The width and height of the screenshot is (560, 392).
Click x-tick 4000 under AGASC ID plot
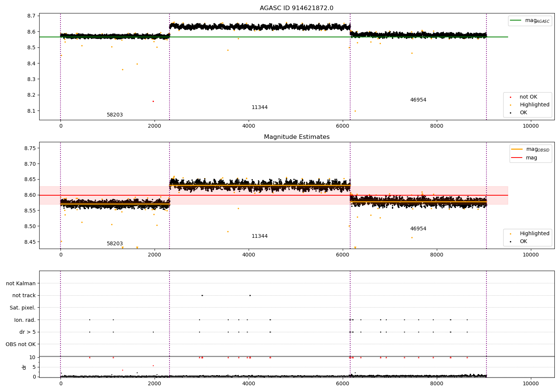point(249,126)
